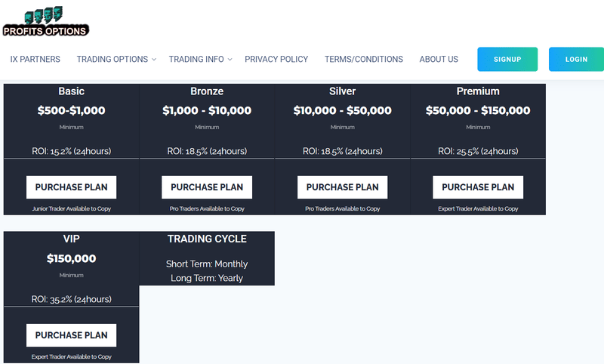The height and width of the screenshot is (364, 604).
Task: Purchase the Premium plan
Action: point(478,187)
